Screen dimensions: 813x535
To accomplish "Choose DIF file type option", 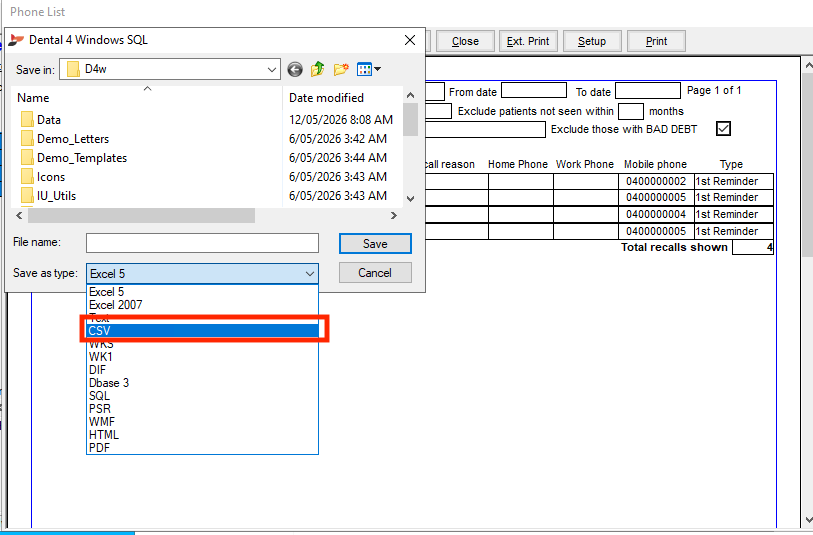I will point(202,370).
